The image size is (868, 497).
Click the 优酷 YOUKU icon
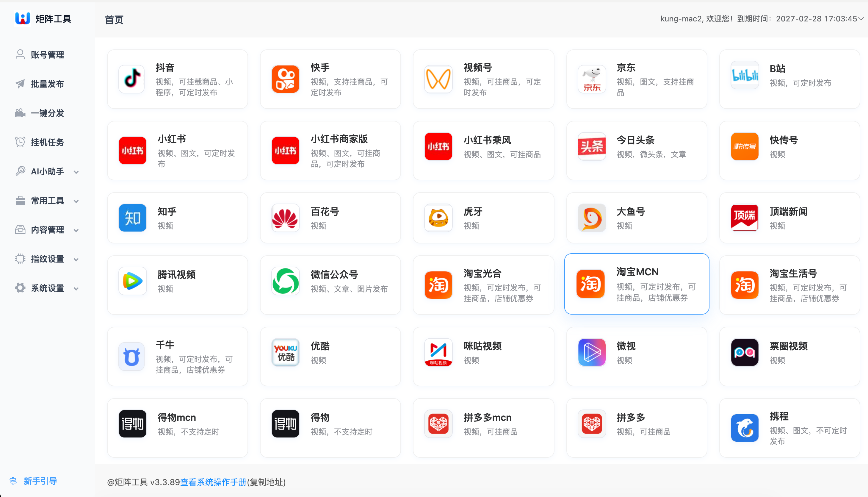[x=285, y=352]
